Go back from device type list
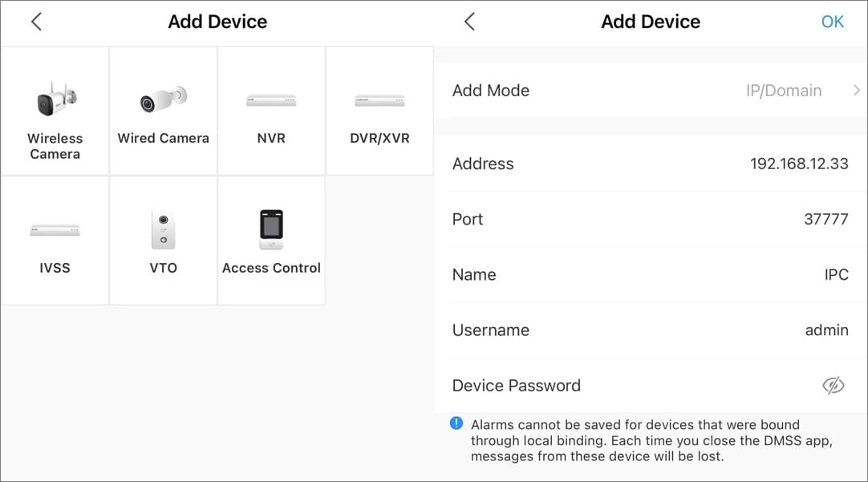Image resolution: width=868 pixels, height=482 pixels. point(37,22)
